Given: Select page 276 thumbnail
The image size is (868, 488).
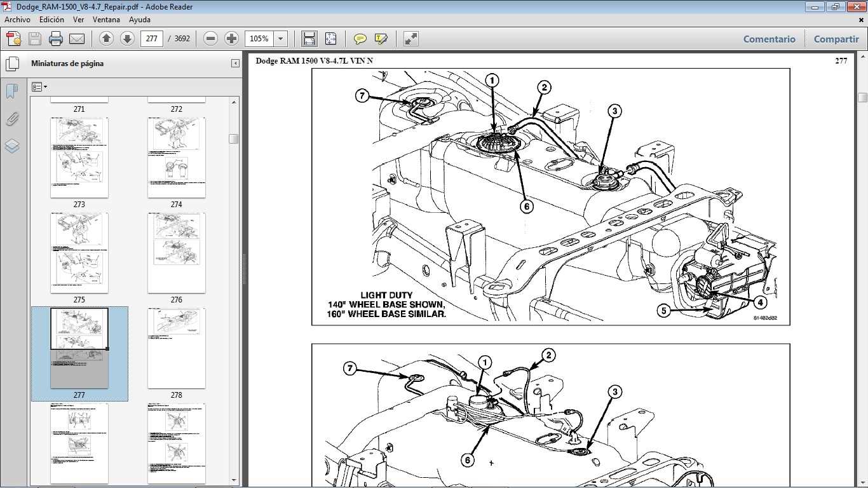Looking at the screenshot, I should pos(177,253).
